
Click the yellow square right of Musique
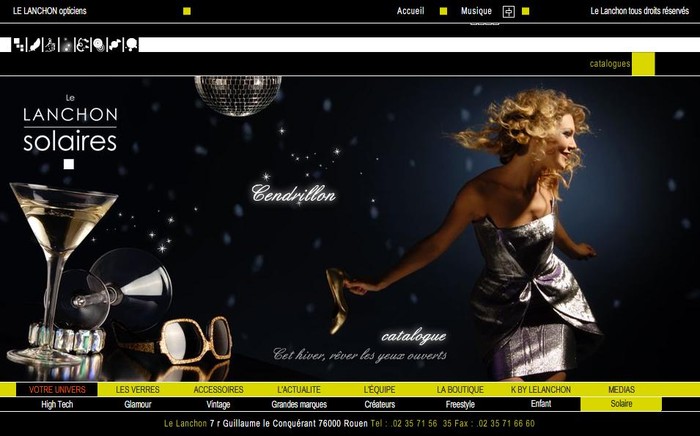526,11
